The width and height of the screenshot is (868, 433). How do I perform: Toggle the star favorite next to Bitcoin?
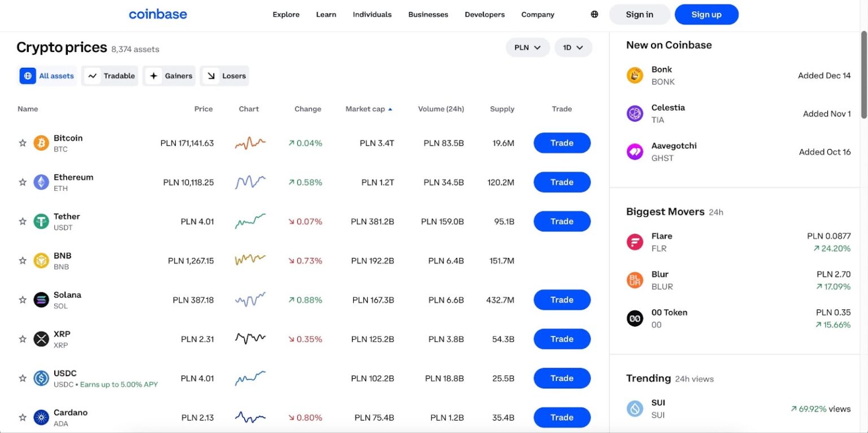[x=23, y=143]
